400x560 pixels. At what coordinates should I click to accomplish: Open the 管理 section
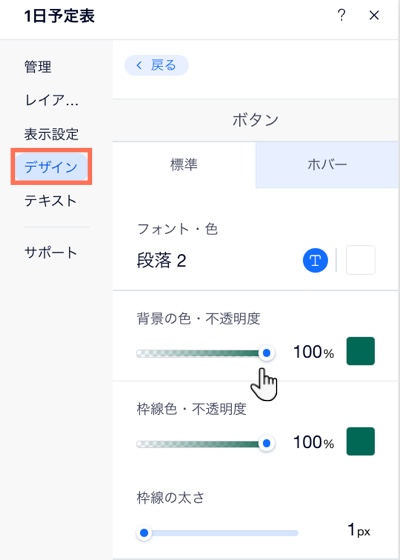coord(38,67)
